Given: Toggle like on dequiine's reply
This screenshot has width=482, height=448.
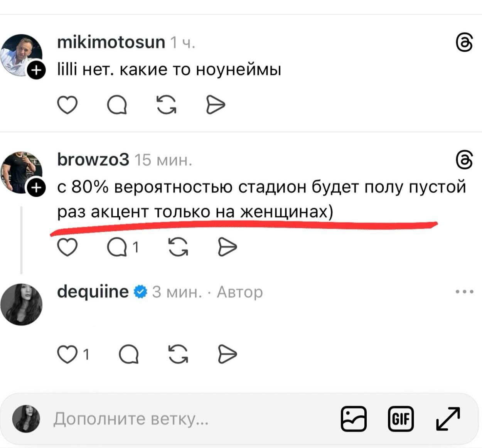Looking at the screenshot, I should pyautogui.click(x=67, y=354).
